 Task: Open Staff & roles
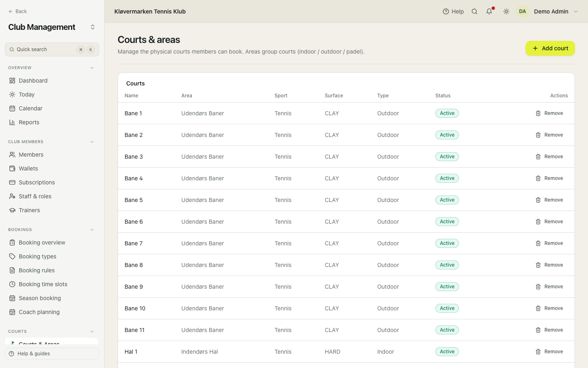52,196
